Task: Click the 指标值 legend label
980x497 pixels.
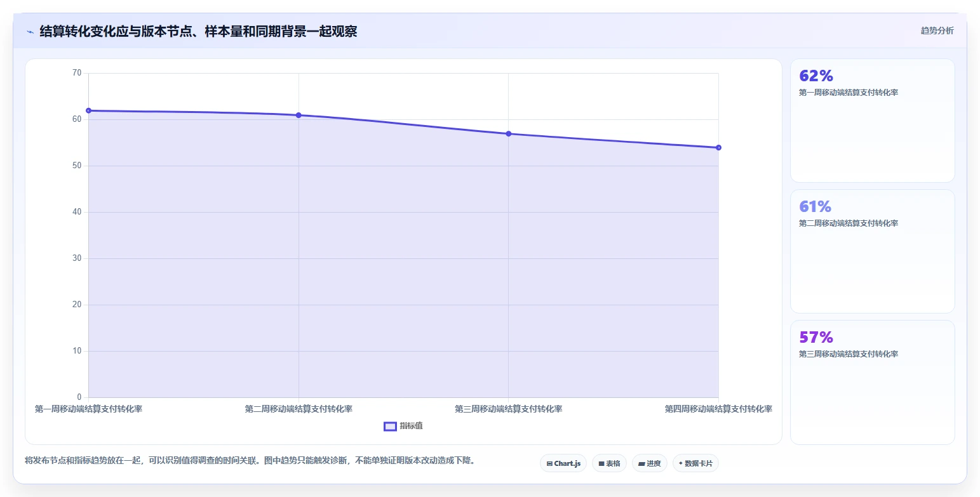Action: pyautogui.click(x=411, y=426)
